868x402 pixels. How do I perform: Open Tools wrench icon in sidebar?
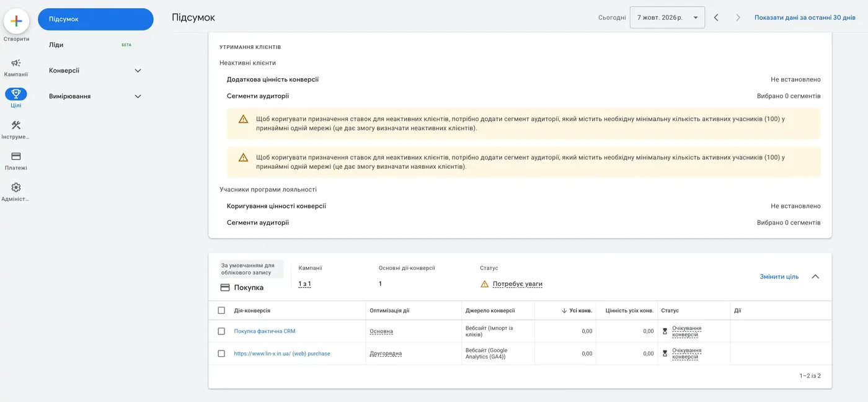16,125
